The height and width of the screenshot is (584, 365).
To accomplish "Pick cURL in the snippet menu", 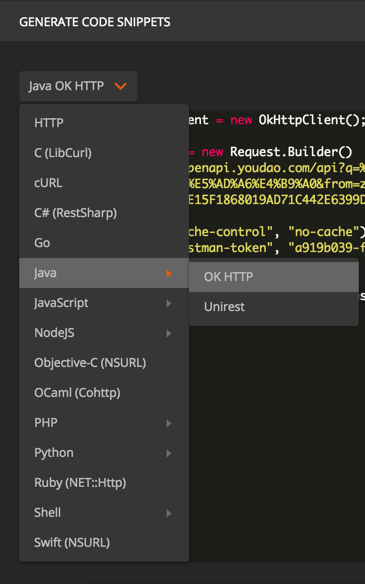I will (104, 183).
